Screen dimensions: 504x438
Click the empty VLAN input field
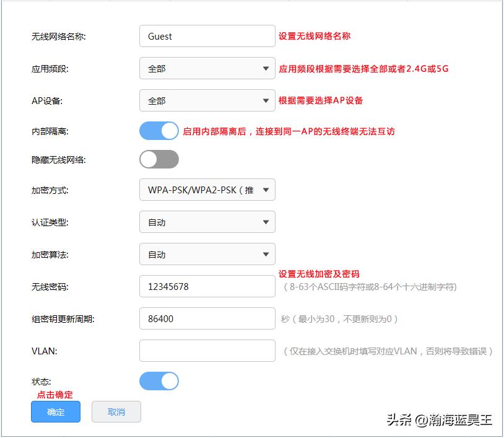(x=207, y=351)
